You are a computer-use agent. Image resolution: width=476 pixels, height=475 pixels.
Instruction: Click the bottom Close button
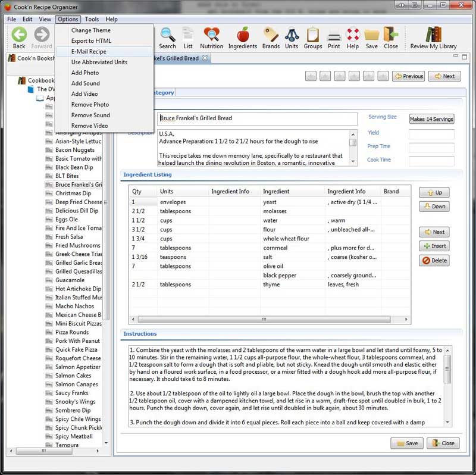click(443, 443)
